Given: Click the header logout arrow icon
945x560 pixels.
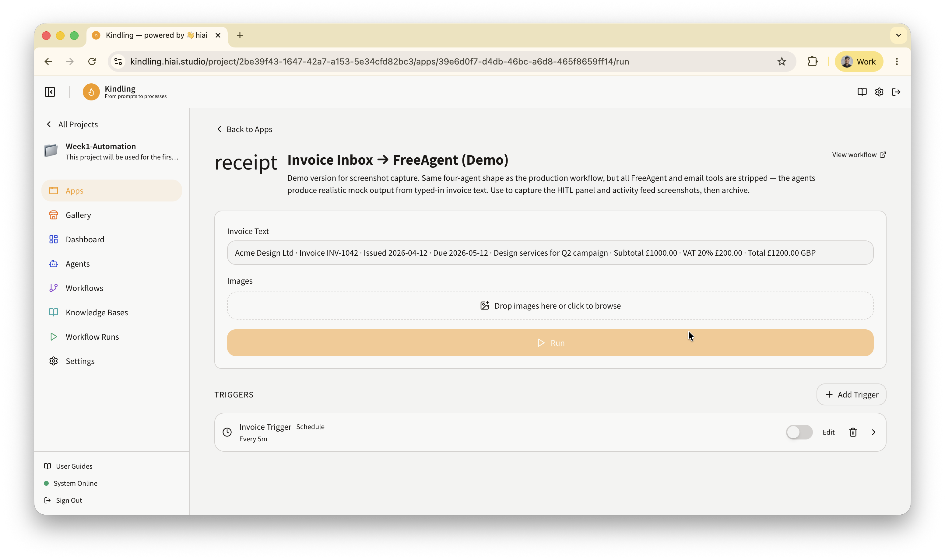Looking at the screenshot, I should tap(896, 92).
